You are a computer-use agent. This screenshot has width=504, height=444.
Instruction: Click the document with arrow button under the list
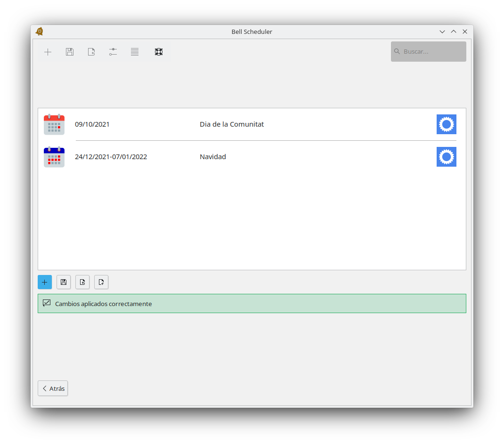tap(82, 282)
